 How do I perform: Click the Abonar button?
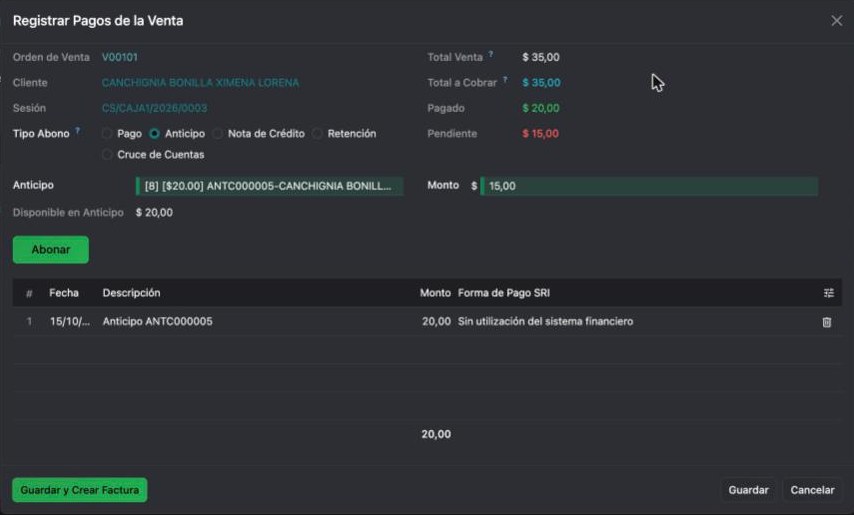[x=51, y=250]
